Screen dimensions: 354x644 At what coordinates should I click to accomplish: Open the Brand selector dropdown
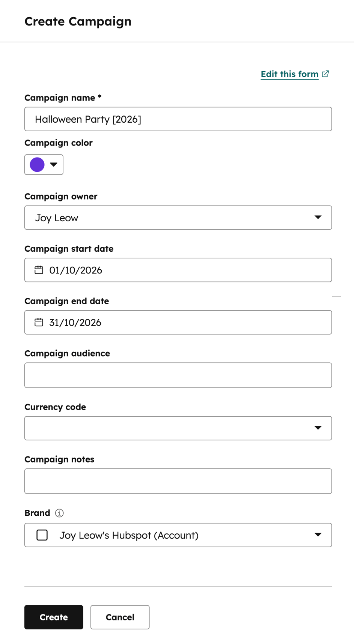tap(178, 535)
